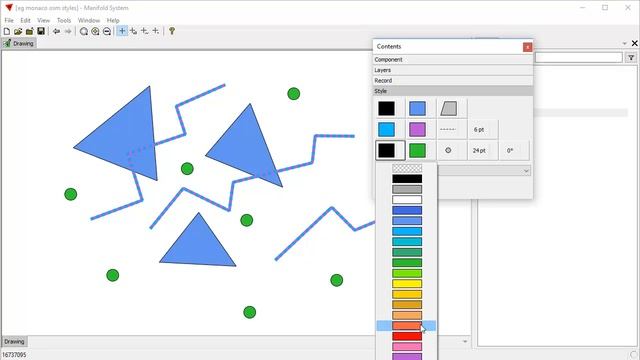Viewport: 640px width, 360px height.
Task: Expand the Layers section in Contents
Action: (453, 70)
